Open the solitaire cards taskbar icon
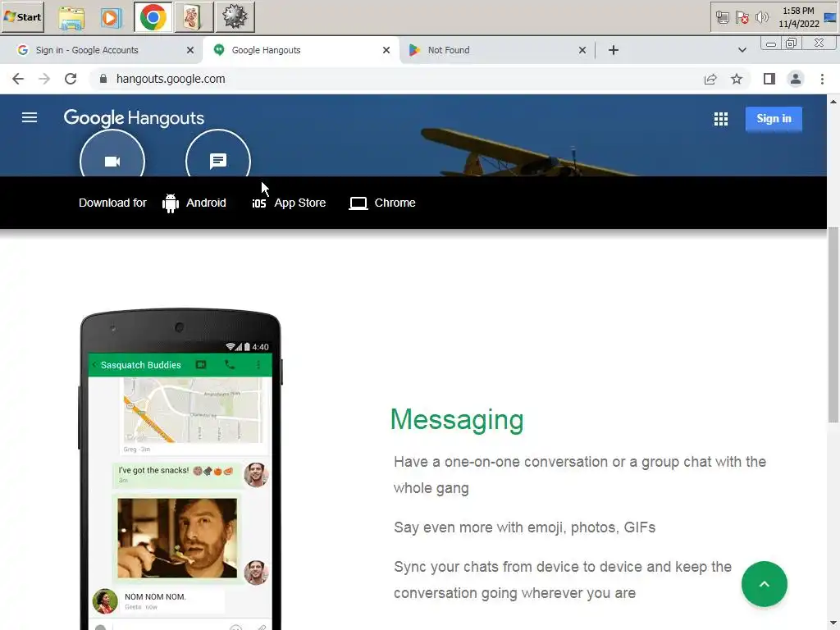Image resolution: width=840 pixels, height=630 pixels. click(192, 17)
